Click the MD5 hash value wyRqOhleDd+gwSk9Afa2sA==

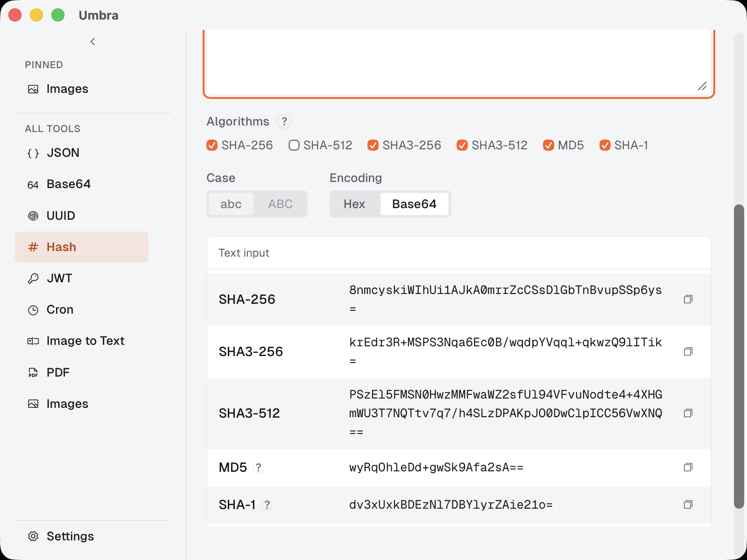click(x=437, y=467)
